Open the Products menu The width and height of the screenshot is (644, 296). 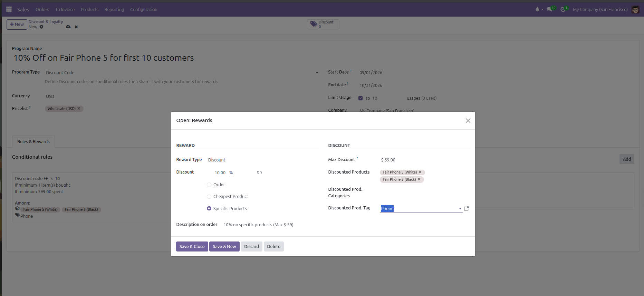[x=89, y=9]
